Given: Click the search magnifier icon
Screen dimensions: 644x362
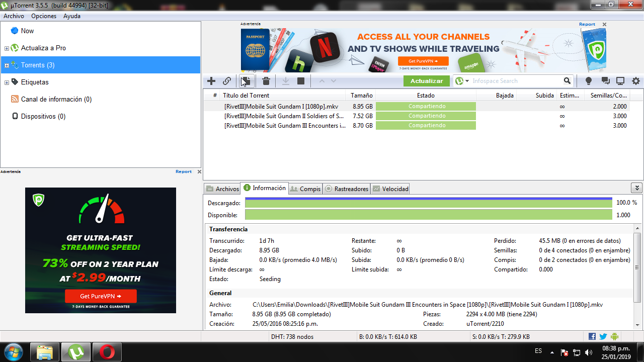Looking at the screenshot, I should click(567, 81).
